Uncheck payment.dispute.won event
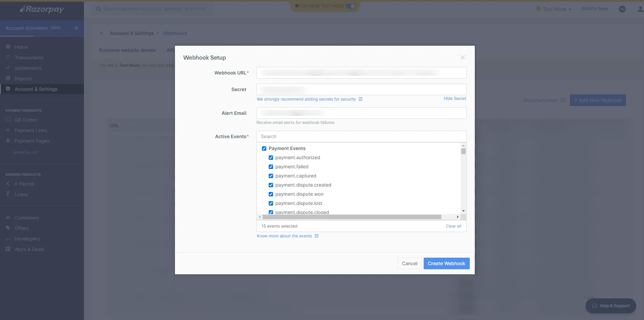The width and height of the screenshot is (644, 320). tap(271, 194)
